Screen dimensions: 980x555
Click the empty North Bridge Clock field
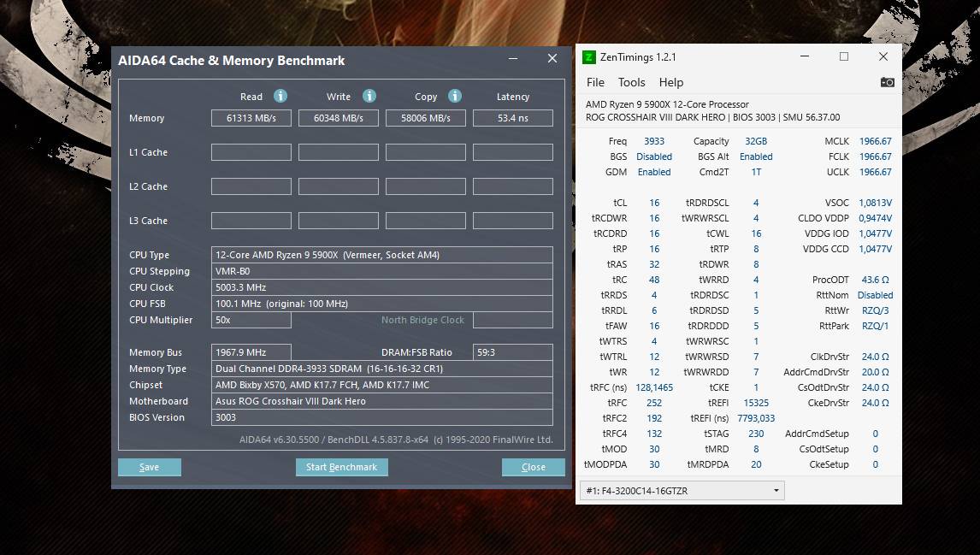pyautogui.click(x=513, y=320)
